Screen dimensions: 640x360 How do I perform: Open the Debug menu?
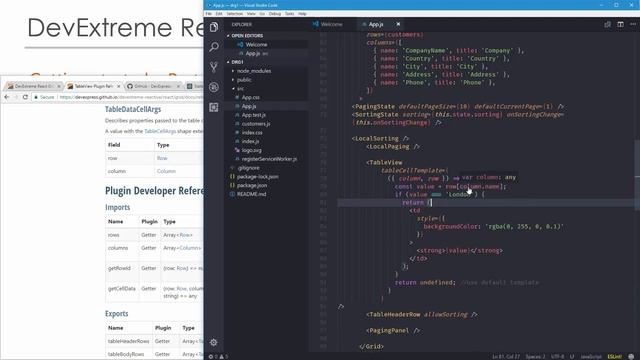[275, 14]
